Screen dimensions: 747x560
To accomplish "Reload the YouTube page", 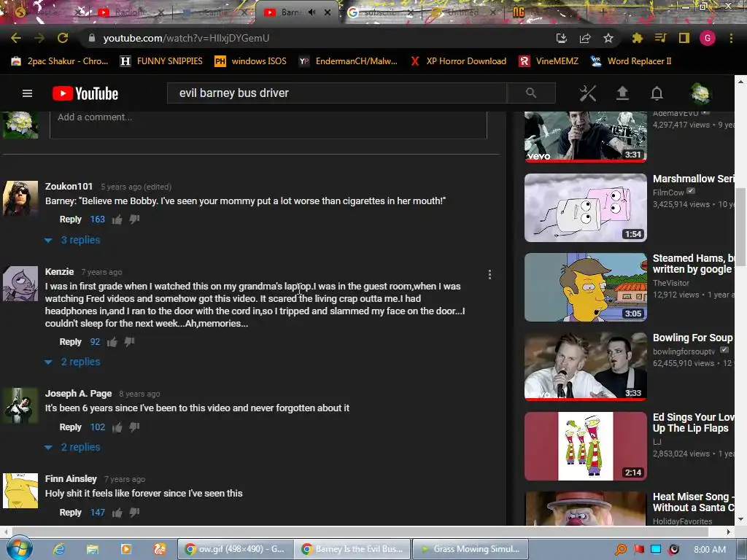I will 63,38.
